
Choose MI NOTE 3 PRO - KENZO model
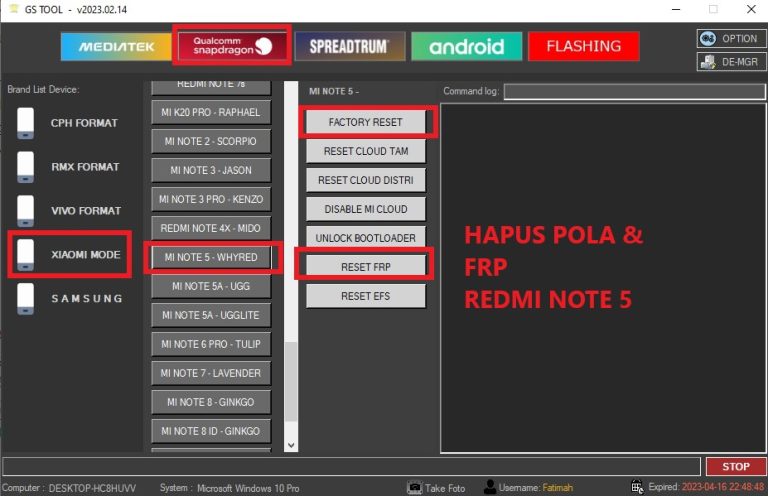click(x=211, y=199)
